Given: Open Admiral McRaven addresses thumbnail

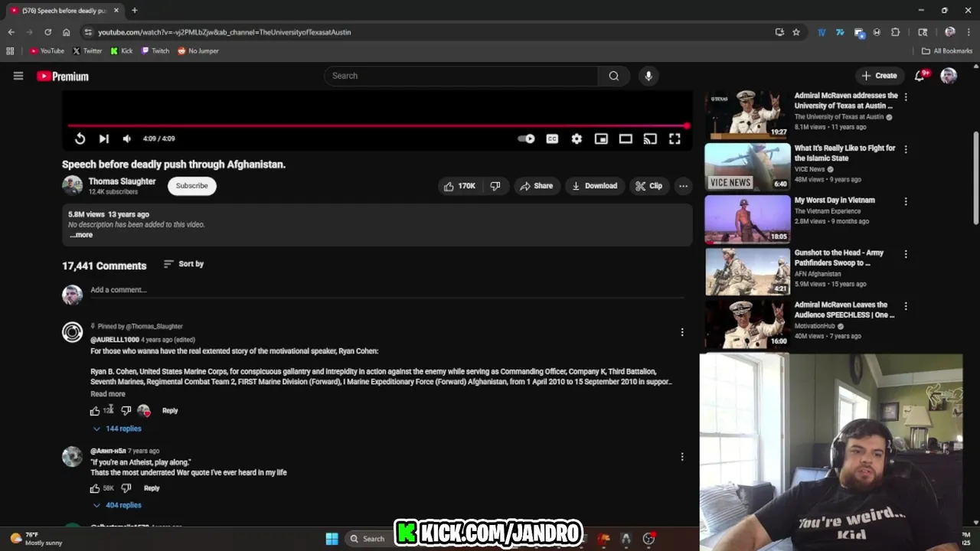Looking at the screenshot, I should click(747, 114).
